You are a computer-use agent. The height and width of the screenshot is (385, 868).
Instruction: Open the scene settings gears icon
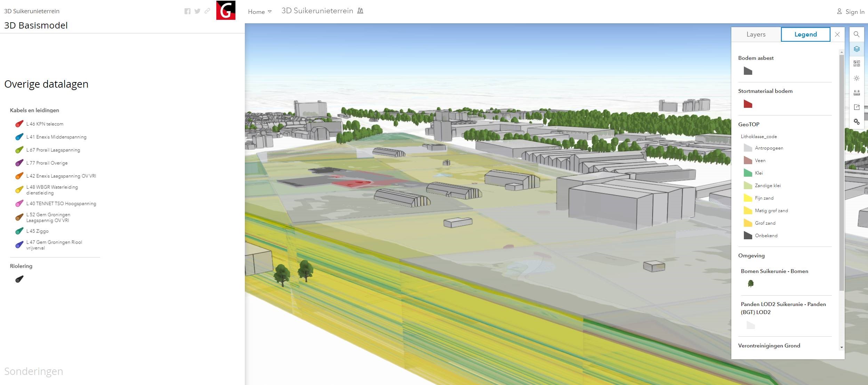point(857,122)
